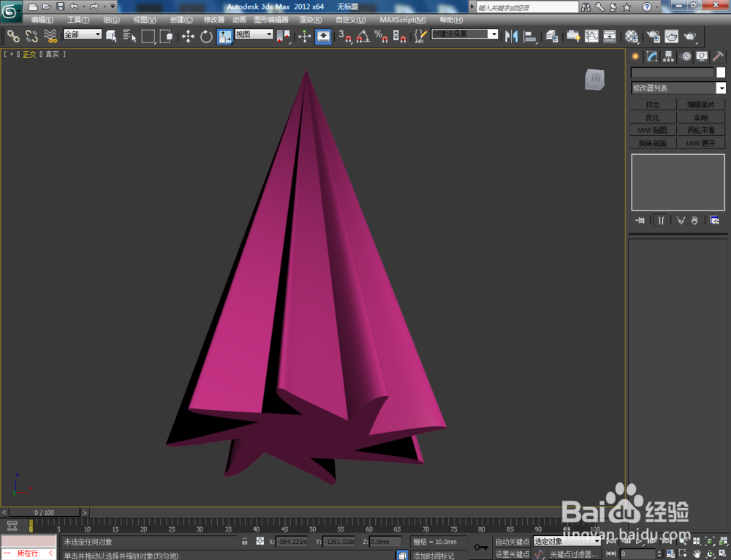Apply the 车削 modifier button
731x560 pixels.
701,118
